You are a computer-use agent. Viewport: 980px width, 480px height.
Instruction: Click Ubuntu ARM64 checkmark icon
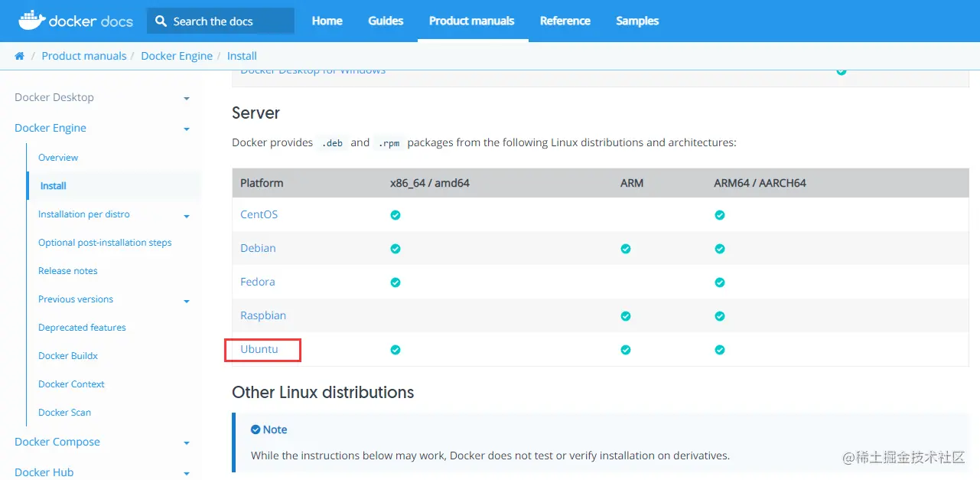(720, 350)
